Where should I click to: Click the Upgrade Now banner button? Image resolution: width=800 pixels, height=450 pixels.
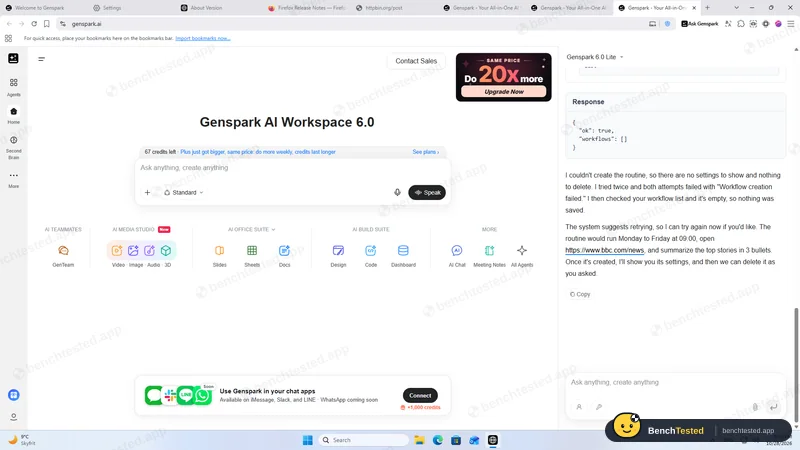504,92
